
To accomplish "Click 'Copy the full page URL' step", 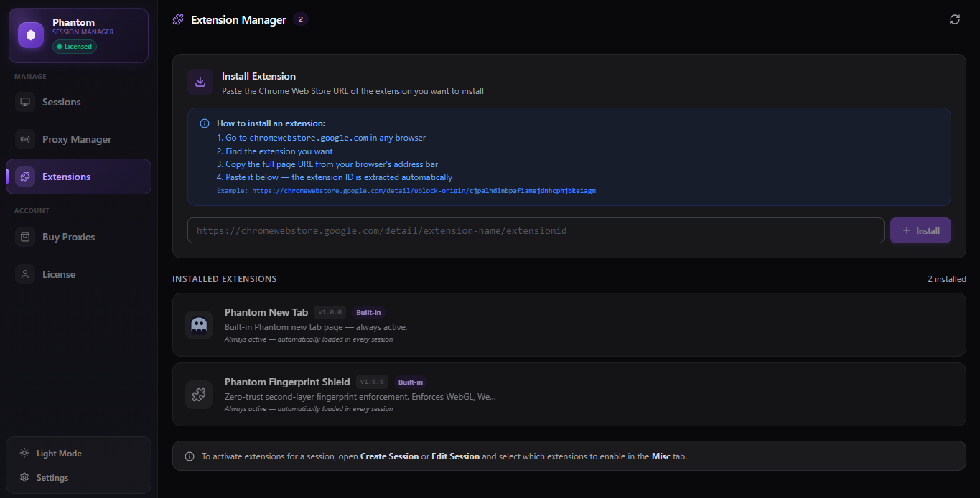I will pyautogui.click(x=327, y=164).
